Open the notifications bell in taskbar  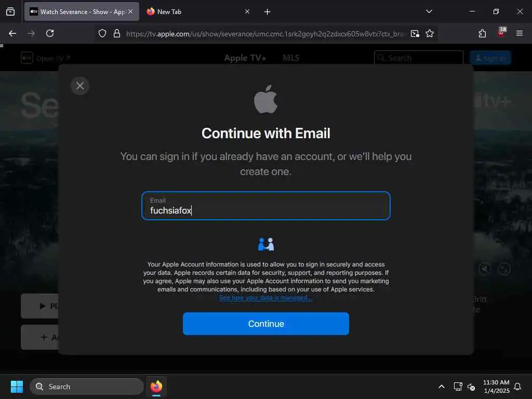(517, 387)
